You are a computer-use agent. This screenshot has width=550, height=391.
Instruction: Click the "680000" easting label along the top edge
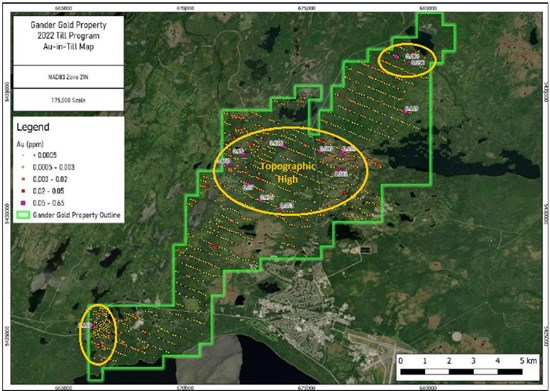(428, 8)
